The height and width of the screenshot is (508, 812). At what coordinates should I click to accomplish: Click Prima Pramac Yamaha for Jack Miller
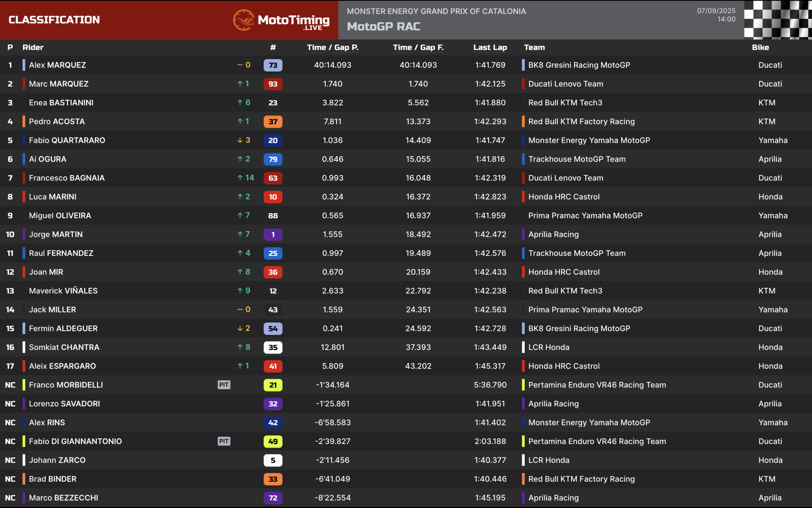[585, 310]
